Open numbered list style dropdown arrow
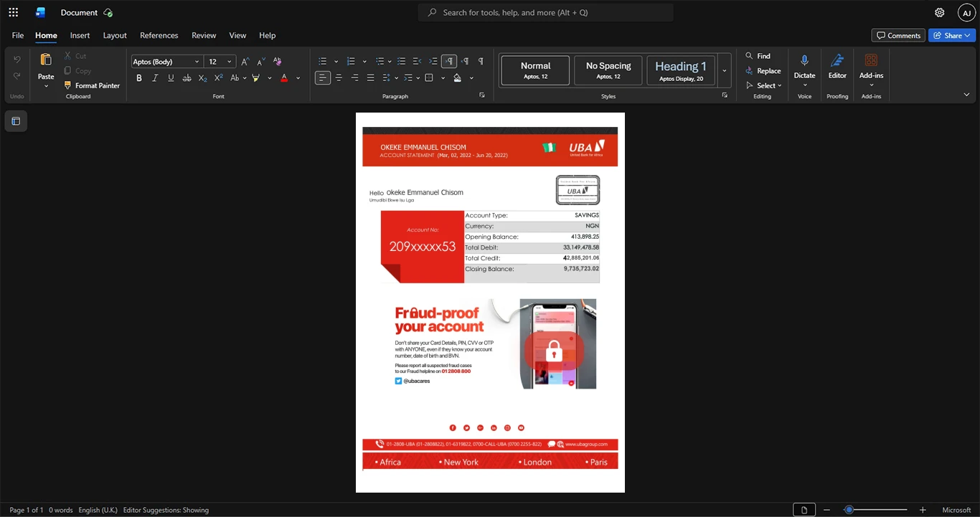 tap(364, 62)
